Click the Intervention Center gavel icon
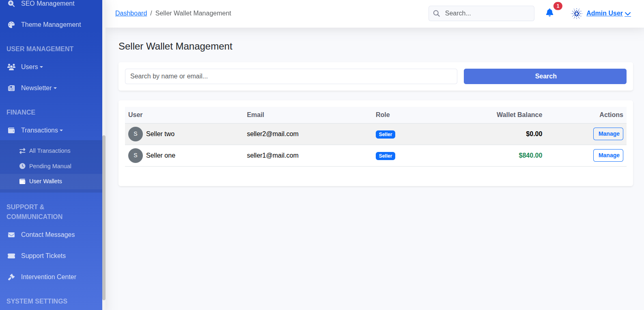 click(11, 277)
